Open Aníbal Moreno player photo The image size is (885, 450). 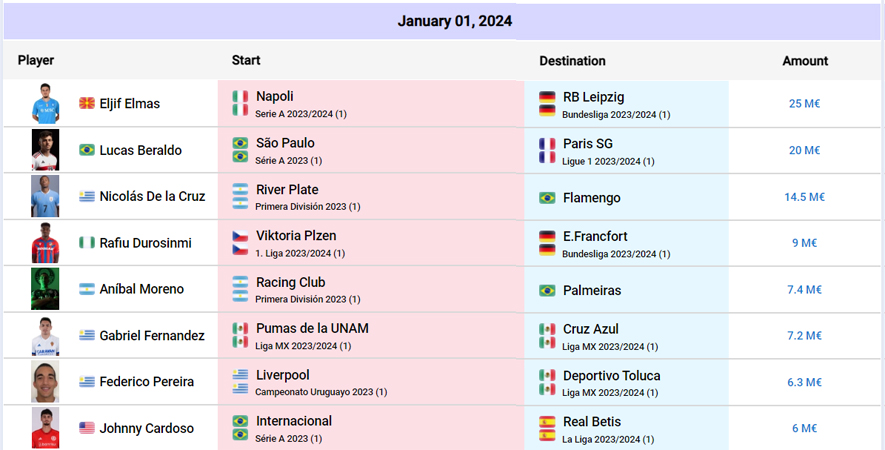pyautogui.click(x=45, y=289)
